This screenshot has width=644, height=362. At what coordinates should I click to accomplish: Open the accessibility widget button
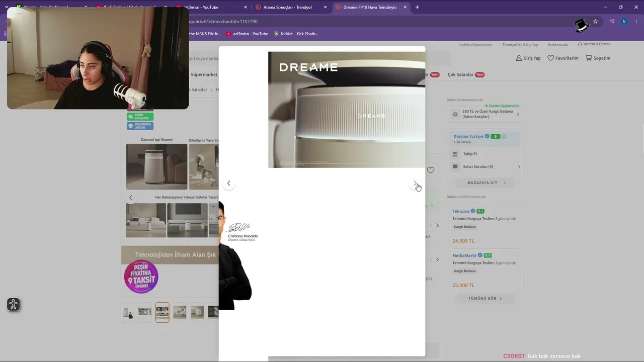click(x=14, y=304)
